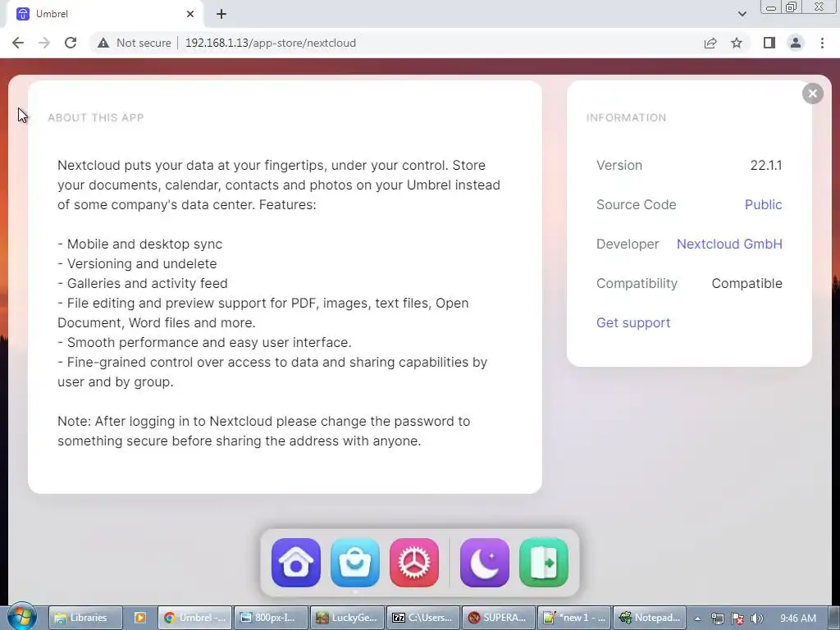The width and height of the screenshot is (840, 630).
Task: Go back in browser history
Action: coord(18,43)
